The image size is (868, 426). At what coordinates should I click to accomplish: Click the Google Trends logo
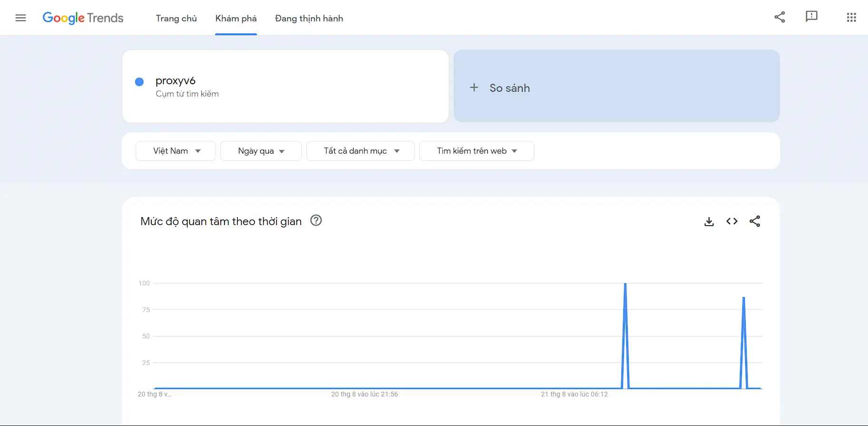tap(83, 18)
